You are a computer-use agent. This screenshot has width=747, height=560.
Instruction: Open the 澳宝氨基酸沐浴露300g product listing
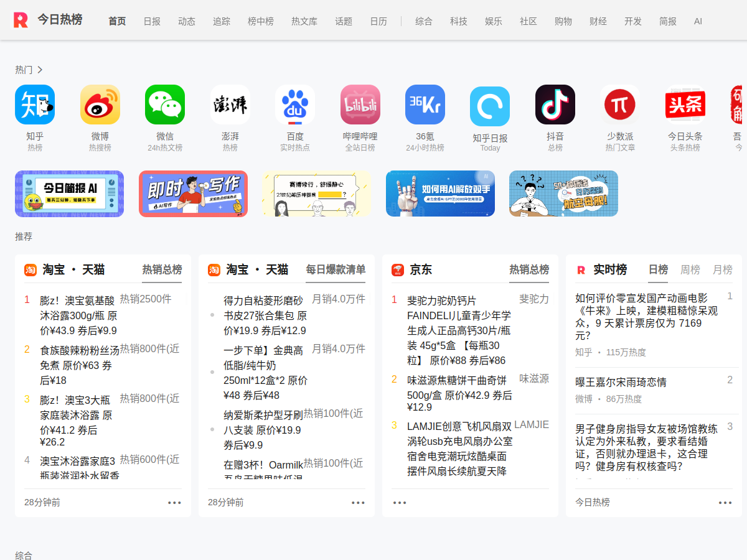point(78,315)
